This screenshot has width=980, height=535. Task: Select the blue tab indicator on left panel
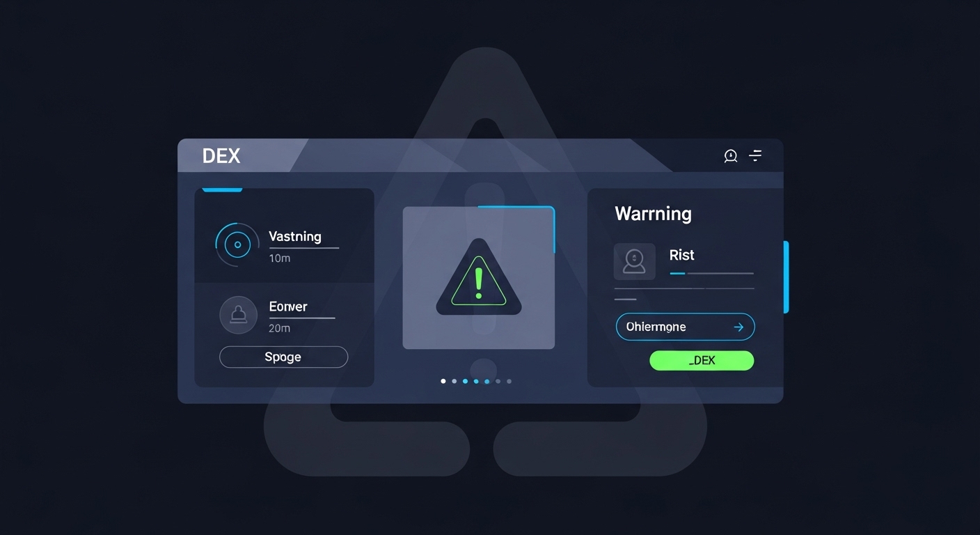222,189
